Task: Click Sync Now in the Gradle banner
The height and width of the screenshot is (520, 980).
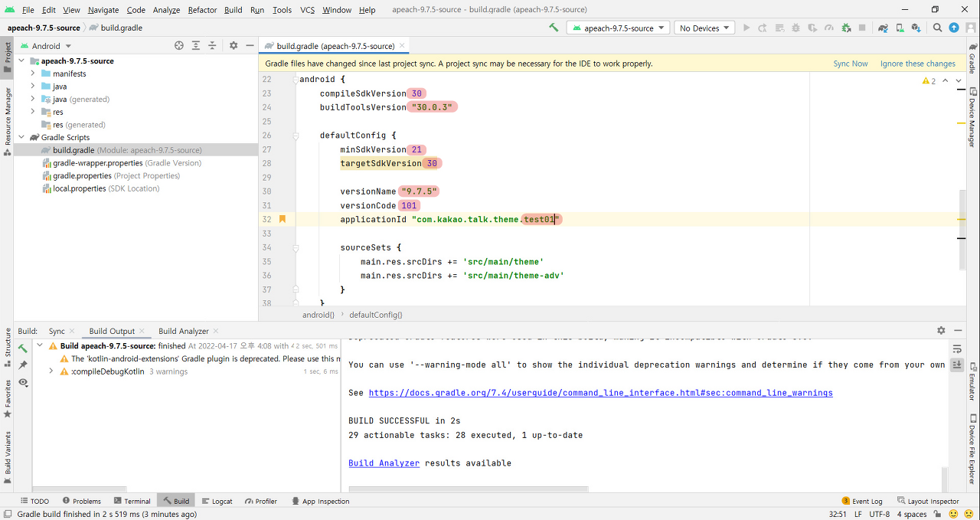Action: click(x=850, y=64)
